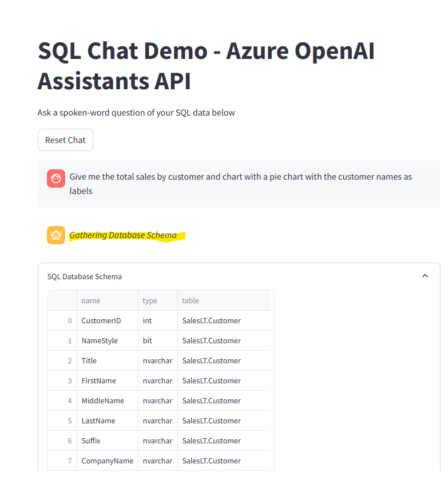
Task: Click the Suffix name cell
Action: [x=108, y=441]
